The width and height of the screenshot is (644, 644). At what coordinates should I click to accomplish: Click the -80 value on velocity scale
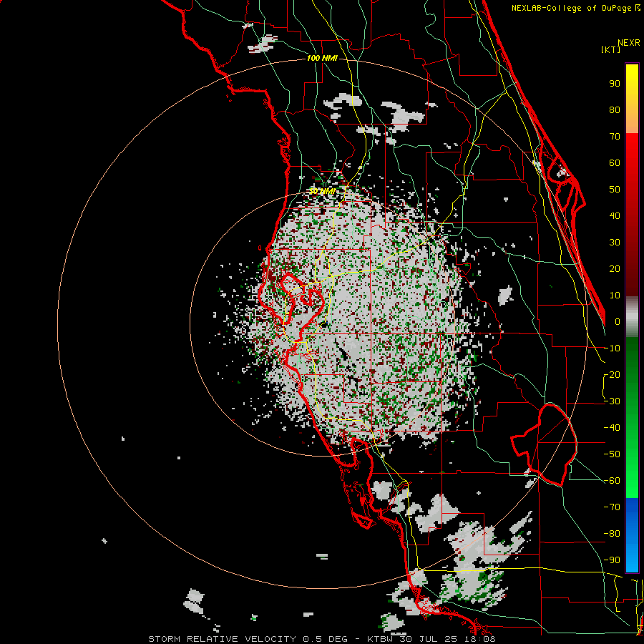(612, 534)
